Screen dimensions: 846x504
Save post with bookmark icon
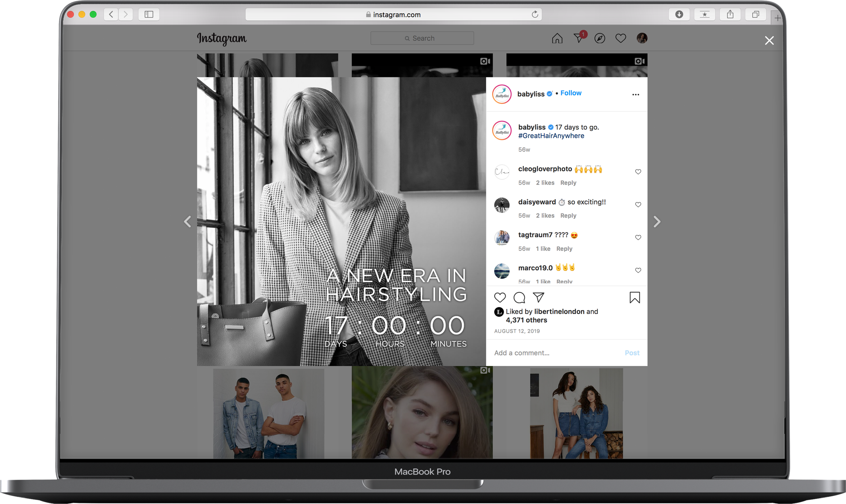634,298
